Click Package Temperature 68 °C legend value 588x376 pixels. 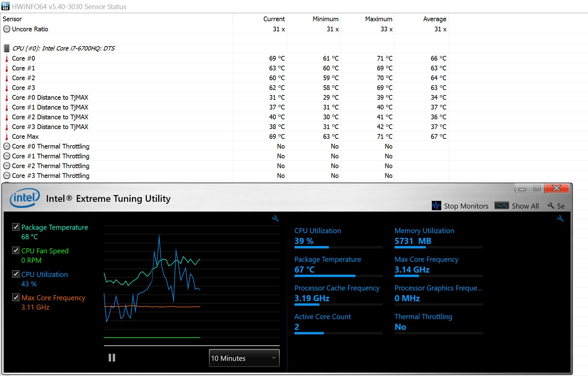pyautogui.click(x=30, y=237)
